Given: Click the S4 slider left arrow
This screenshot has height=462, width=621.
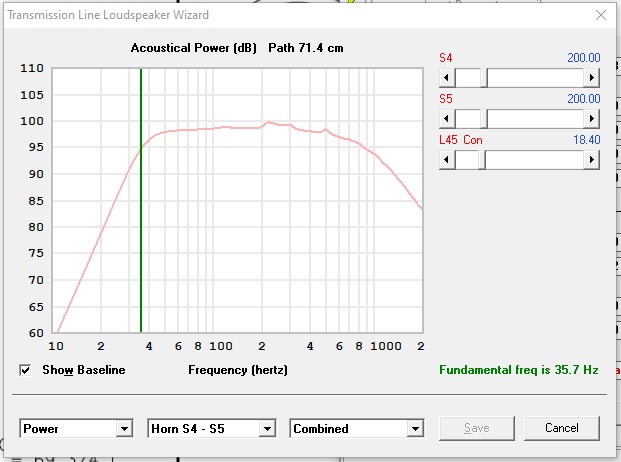Looking at the screenshot, I should click(447, 78).
